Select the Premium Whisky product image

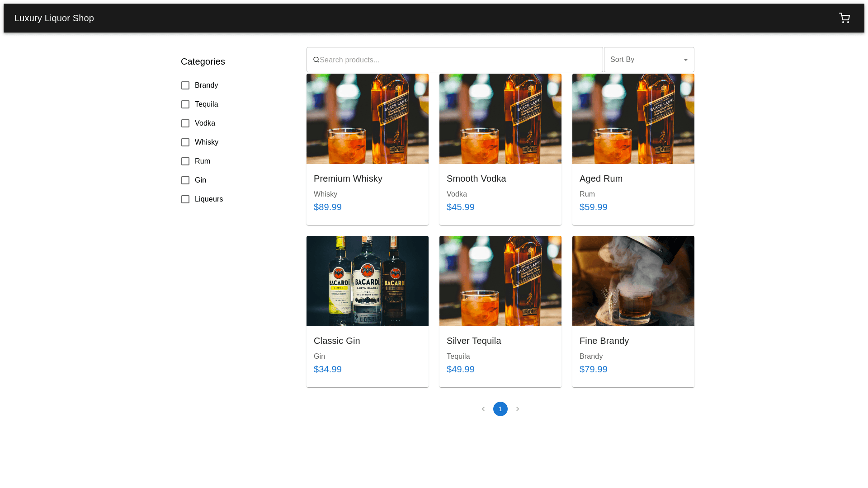367,119
